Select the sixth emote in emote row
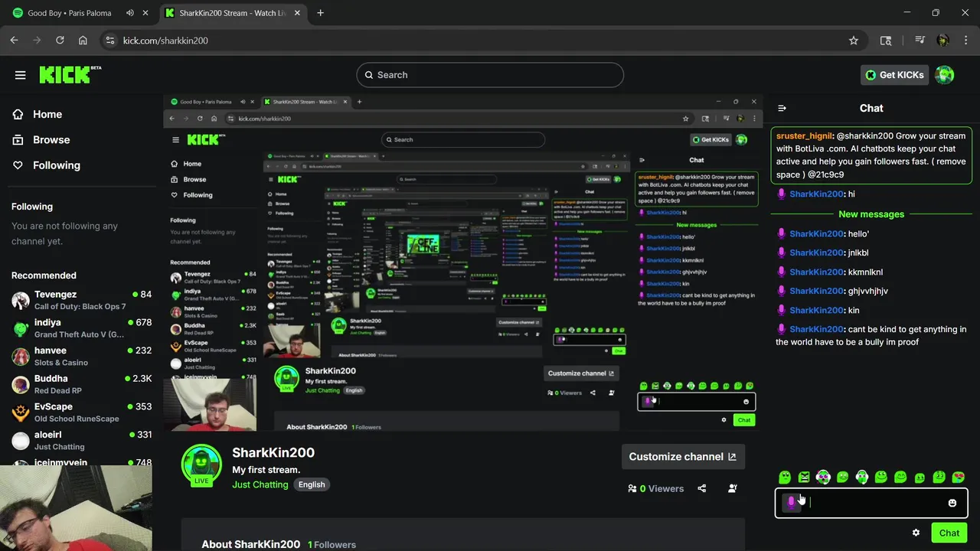 click(x=881, y=478)
